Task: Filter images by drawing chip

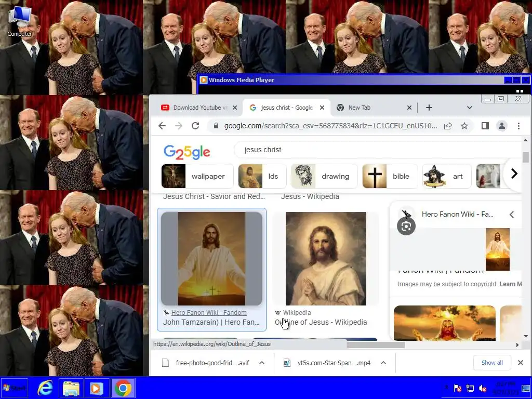Action: [324, 176]
